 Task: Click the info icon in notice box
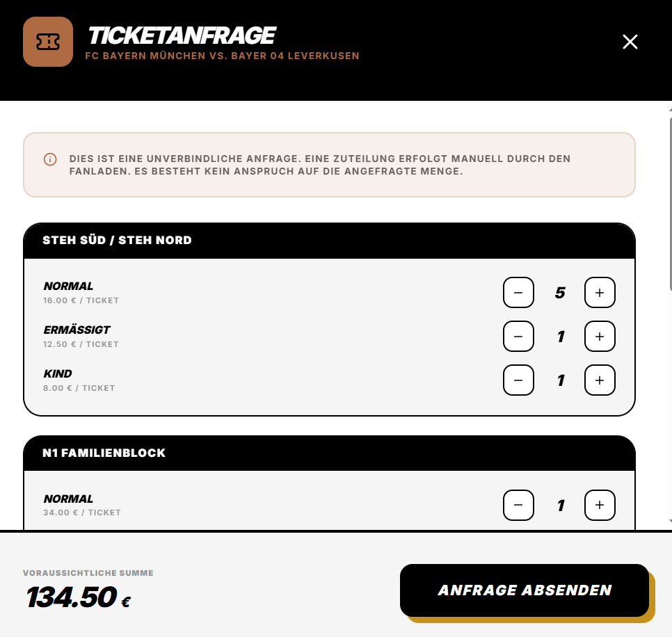(x=50, y=159)
